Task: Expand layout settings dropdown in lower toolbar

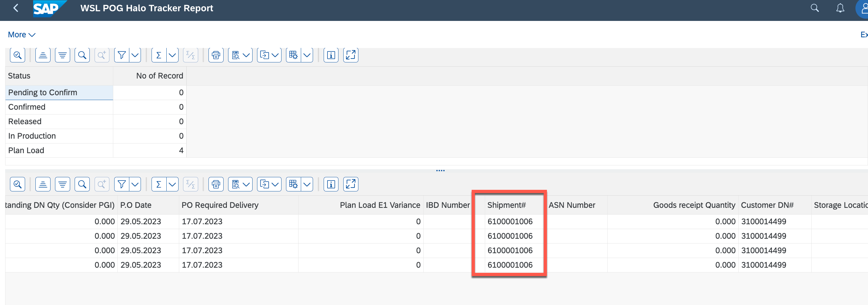Action: click(x=307, y=184)
